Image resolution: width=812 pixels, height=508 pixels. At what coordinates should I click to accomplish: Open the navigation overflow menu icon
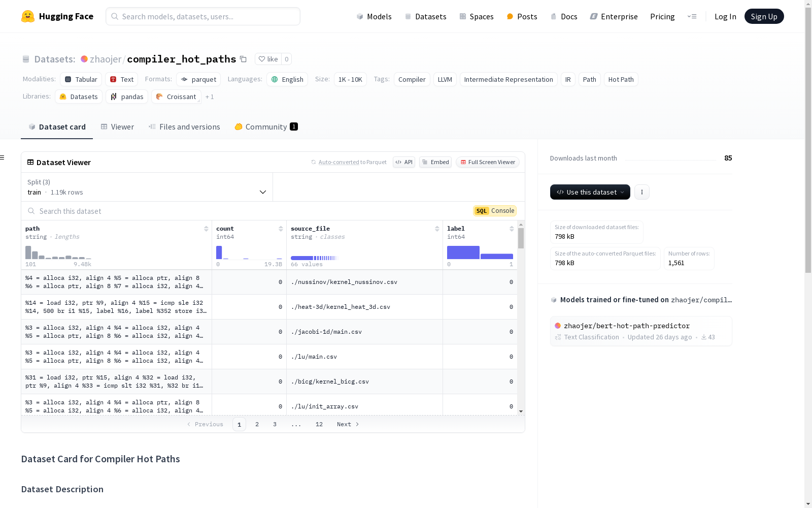692,16
